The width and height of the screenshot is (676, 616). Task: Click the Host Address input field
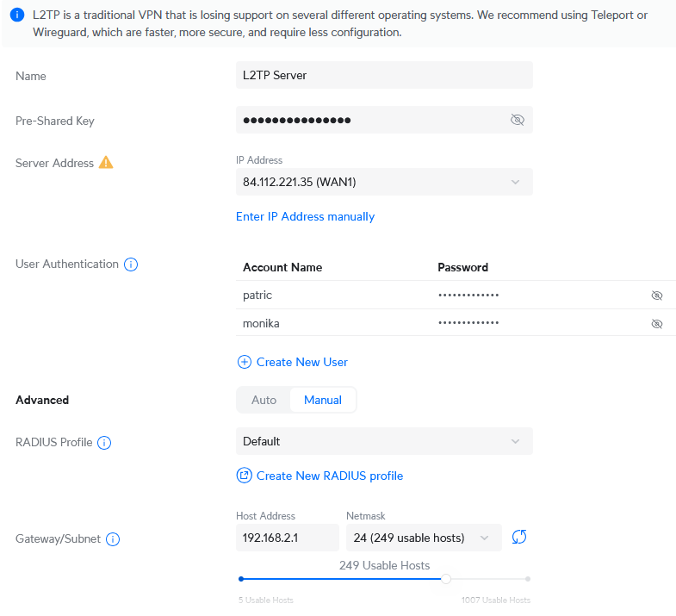coord(287,538)
